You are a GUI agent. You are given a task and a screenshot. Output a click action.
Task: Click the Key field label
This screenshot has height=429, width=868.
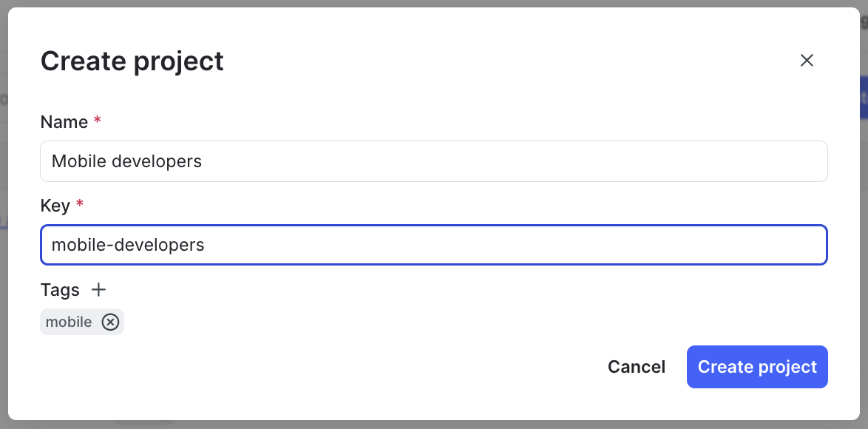pyautogui.click(x=56, y=205)
